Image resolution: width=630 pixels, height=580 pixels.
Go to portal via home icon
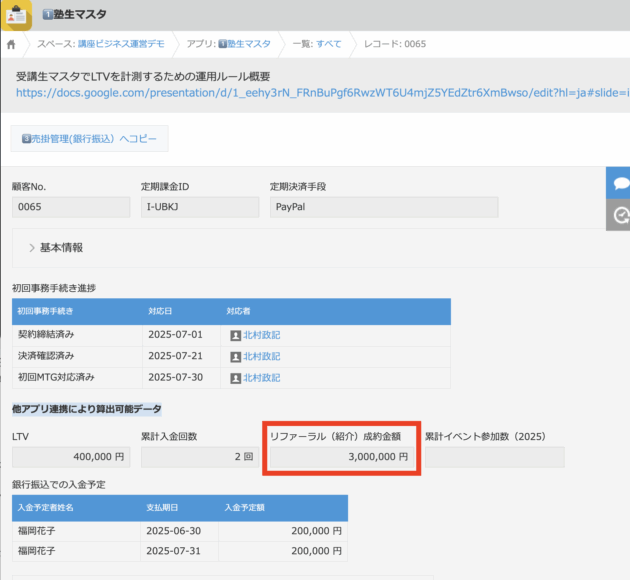[11, 45]
